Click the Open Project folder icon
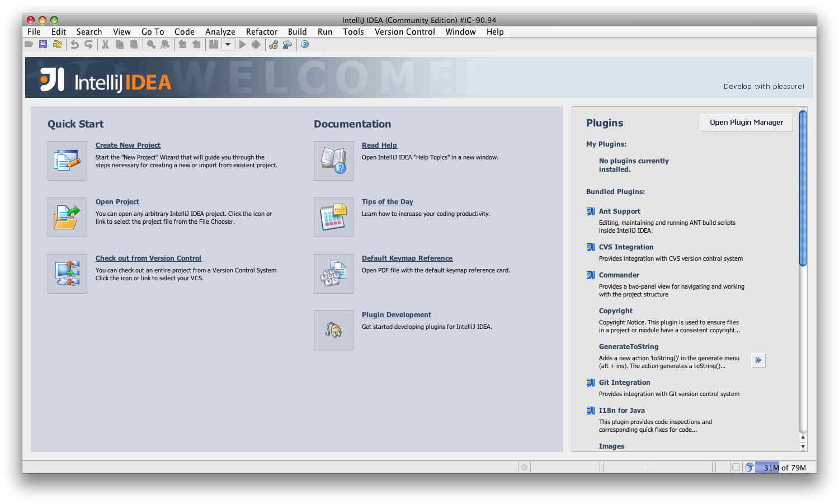Viewport: 839px width, 504px height. [67, 217]
